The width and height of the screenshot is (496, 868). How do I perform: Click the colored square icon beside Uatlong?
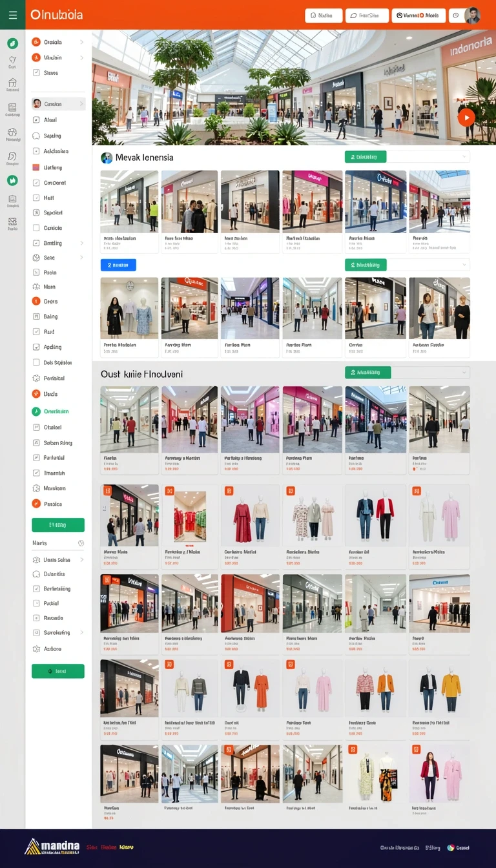coord(36,167)
